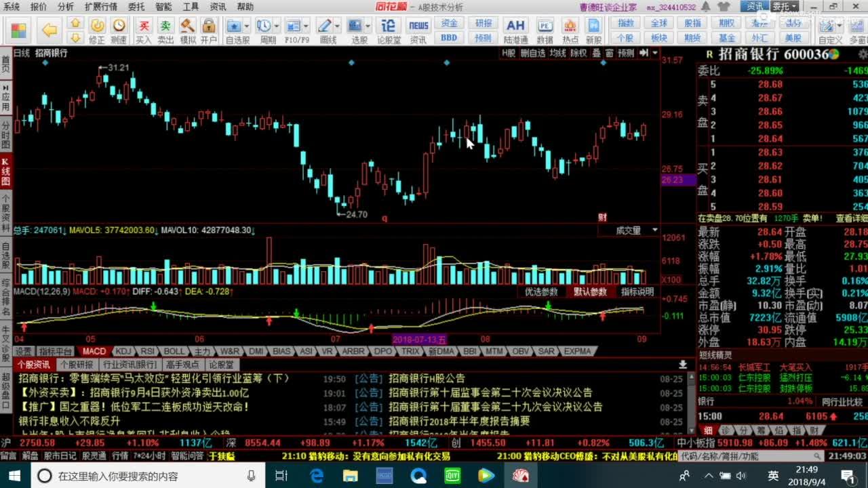Screen dimensions: 868x488
Task: Expand the F10/F9 dropdown arrow
Action: pyautogui.click(x=307, y=26)
